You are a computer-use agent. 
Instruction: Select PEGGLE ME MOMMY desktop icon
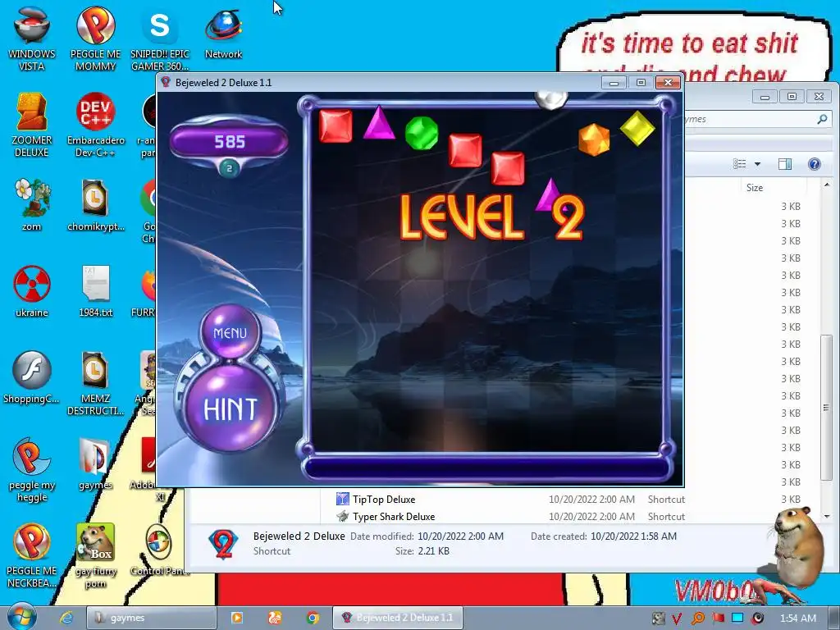click(x=95, y=39)
